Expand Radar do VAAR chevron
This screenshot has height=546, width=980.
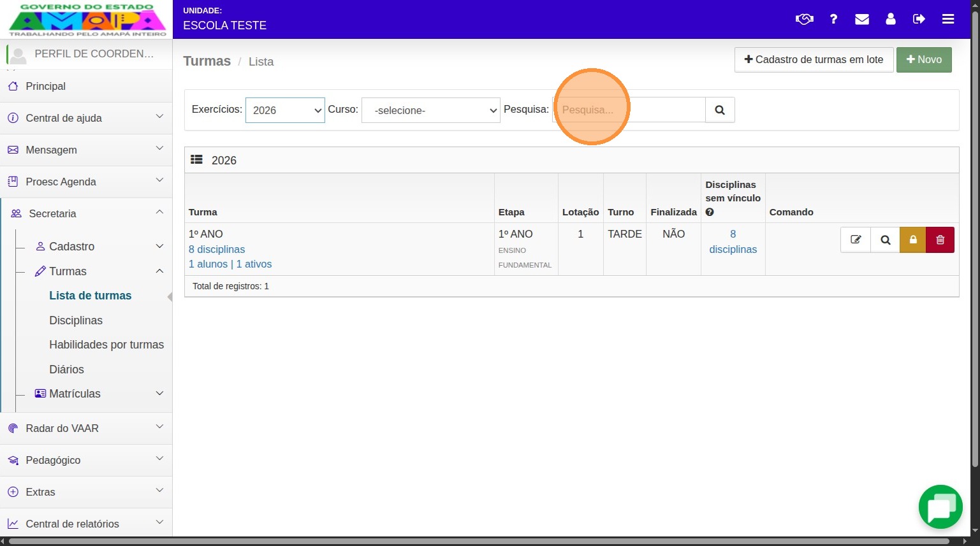[x=159, y=427]
